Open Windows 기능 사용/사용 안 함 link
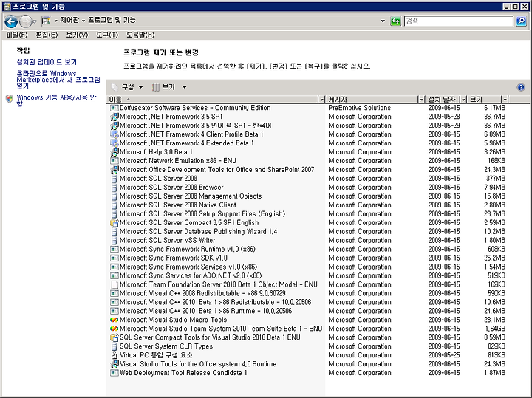Viewport: 532px width, 398px height. [56, 100]
